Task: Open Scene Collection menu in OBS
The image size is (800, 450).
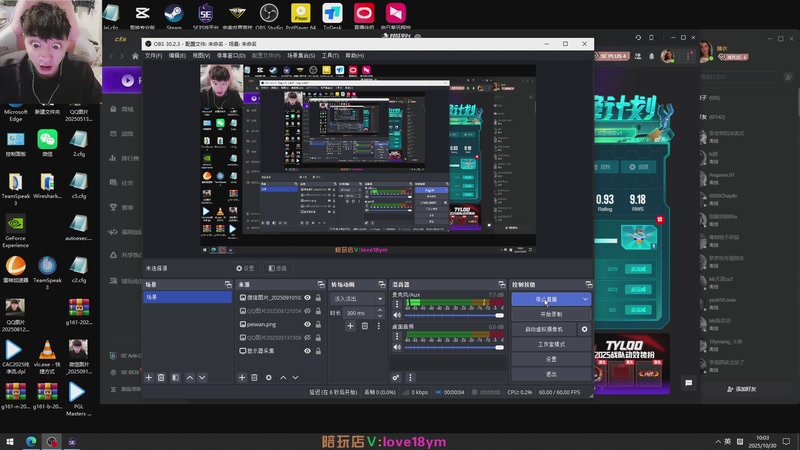Action: click(x=301, y=56)
